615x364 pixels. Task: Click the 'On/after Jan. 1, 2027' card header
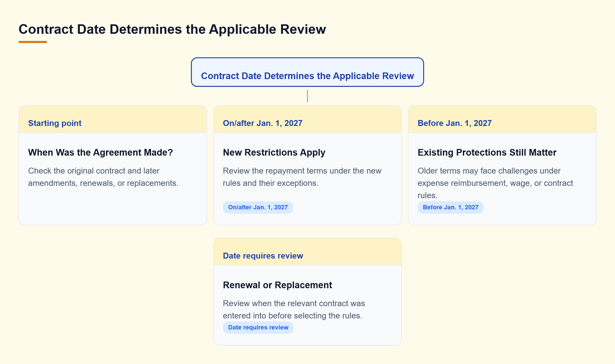point(307,119)
